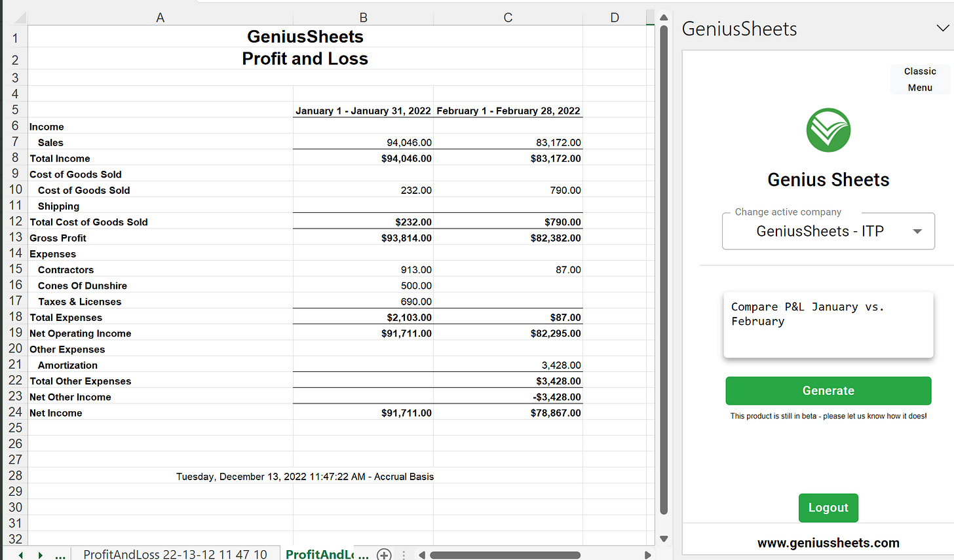Screen dimensions: 954x560
Task: Select the $82,382.00 Gross Profit cell
Action: [508, 238]
